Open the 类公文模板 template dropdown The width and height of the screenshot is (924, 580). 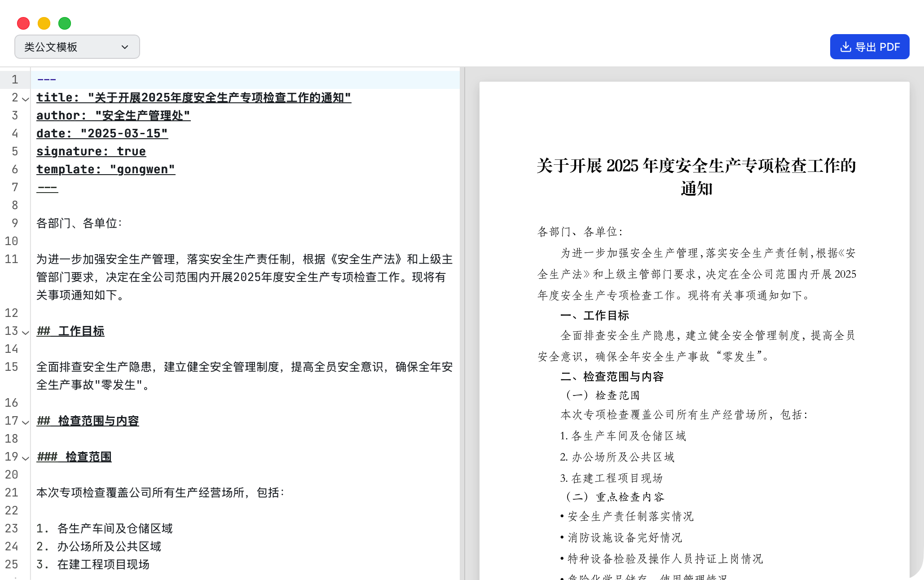pyautogui.click(x=77, y=46)
